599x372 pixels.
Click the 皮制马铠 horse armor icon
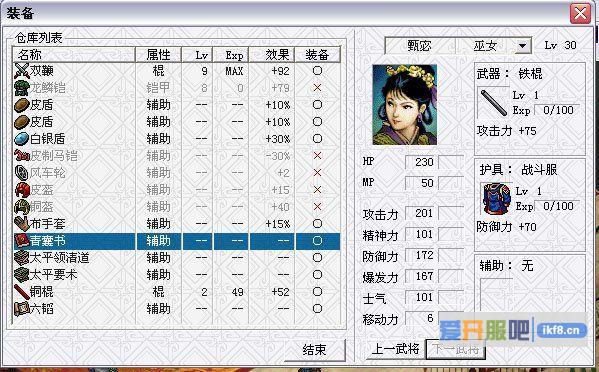pos(22,156)
